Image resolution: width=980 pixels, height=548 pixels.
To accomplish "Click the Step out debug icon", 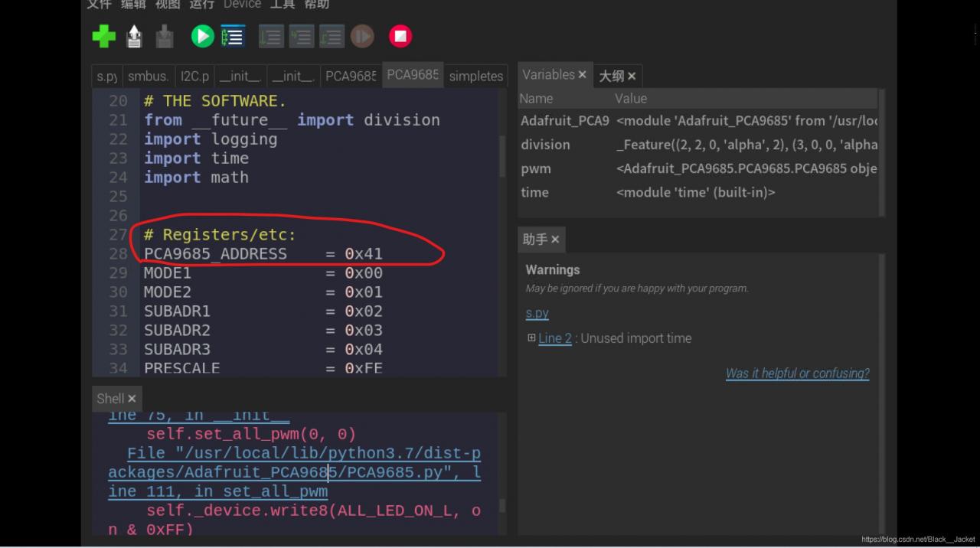I will 332,36.
